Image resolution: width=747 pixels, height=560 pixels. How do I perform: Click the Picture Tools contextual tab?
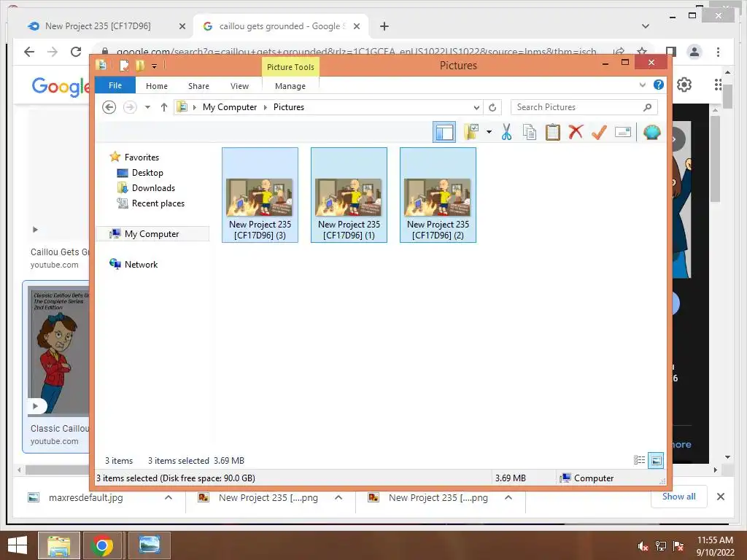click(x=290, y=66)
